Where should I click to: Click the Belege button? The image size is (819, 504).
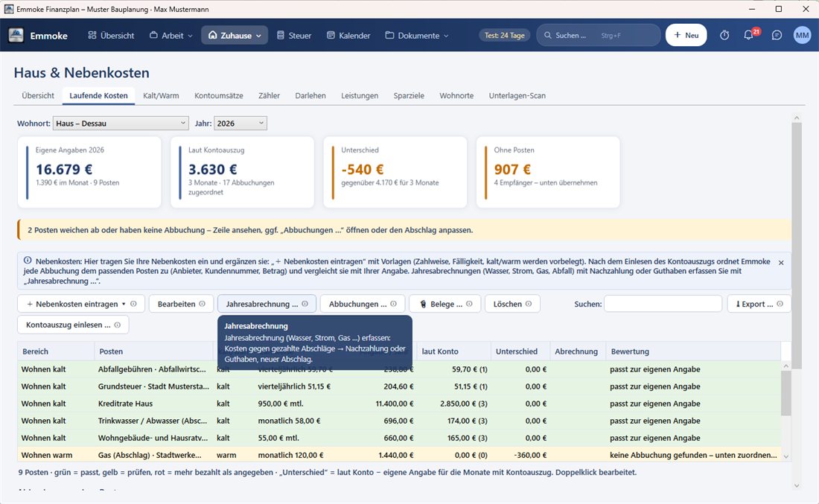pos(445,304)
